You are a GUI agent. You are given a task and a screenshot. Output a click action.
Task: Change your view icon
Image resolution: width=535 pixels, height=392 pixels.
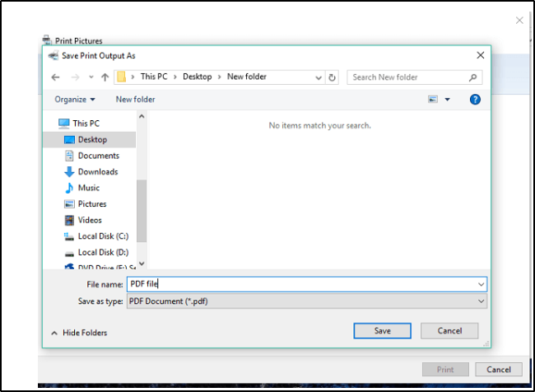pos(433,100)
